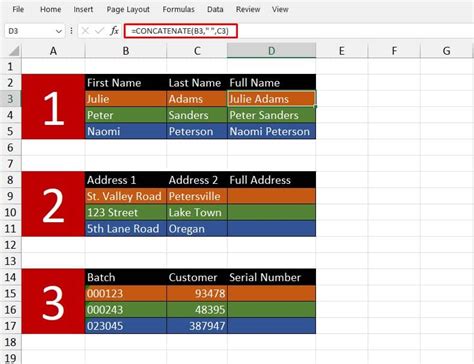474x364 pixels.
Task: Open the Data tab
Action: tap(215, 9)
